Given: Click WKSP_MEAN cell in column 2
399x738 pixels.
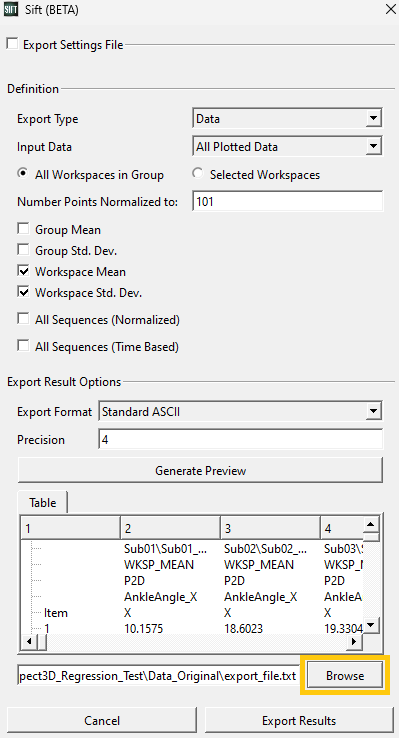Looking at the screenshot, I should coord(159,564).
